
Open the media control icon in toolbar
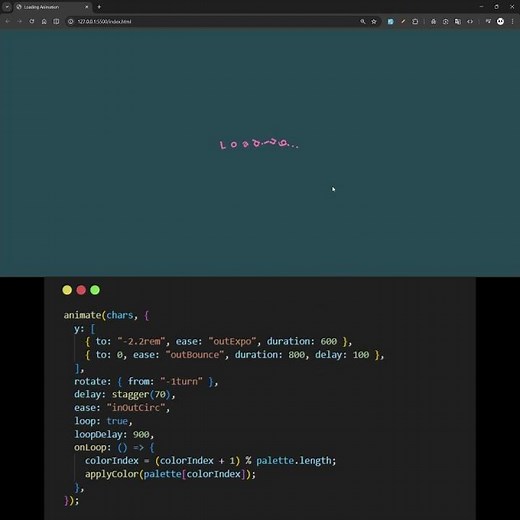[x=488, y=21]
